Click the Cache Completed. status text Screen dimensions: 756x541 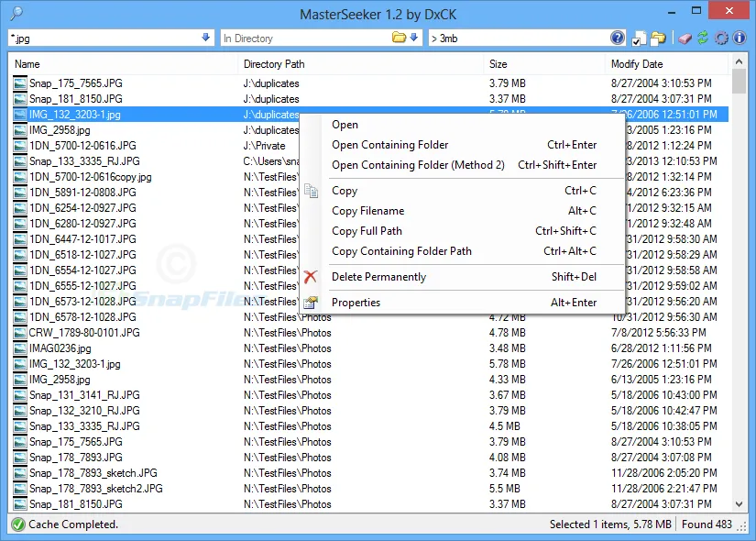tap(73, 524)
